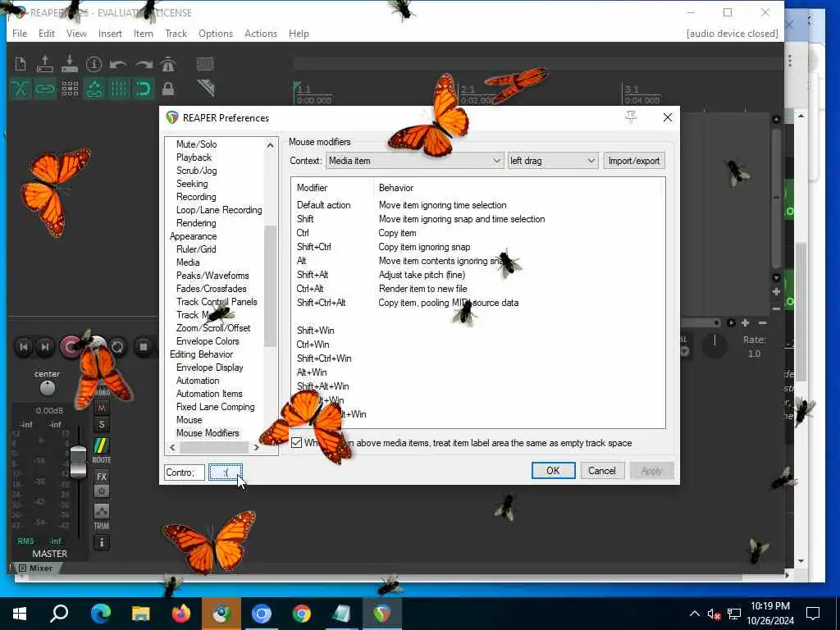Select 'Editing Behavior' in preferences tree
This screenshot has width=840, height=630.
(202, 354)
